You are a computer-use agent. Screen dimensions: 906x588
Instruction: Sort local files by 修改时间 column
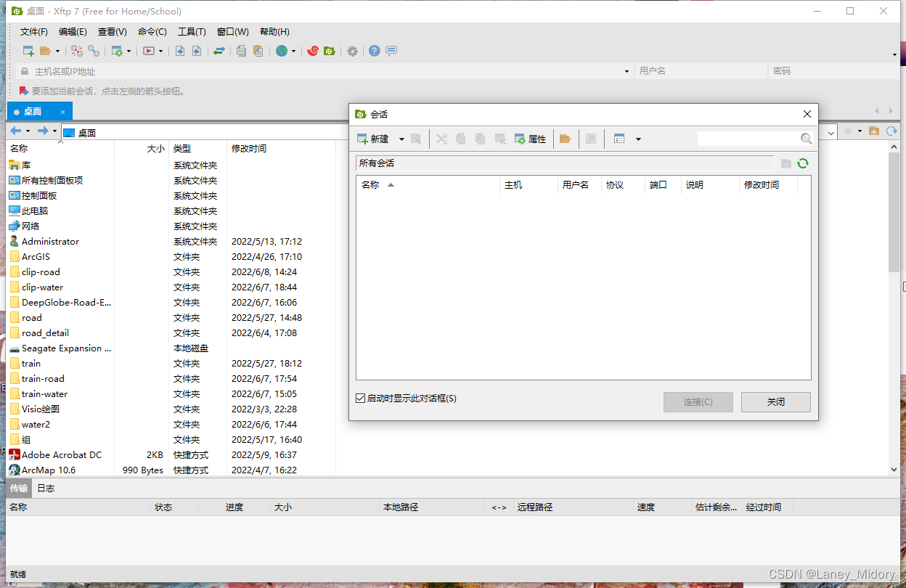tap(282, 148)
